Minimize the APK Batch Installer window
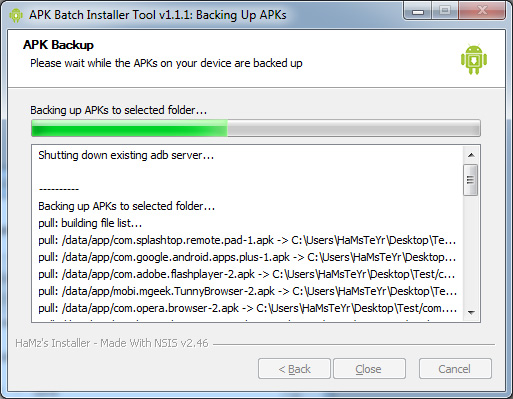This screenshot has height=399, width=513. click(418, 11)
